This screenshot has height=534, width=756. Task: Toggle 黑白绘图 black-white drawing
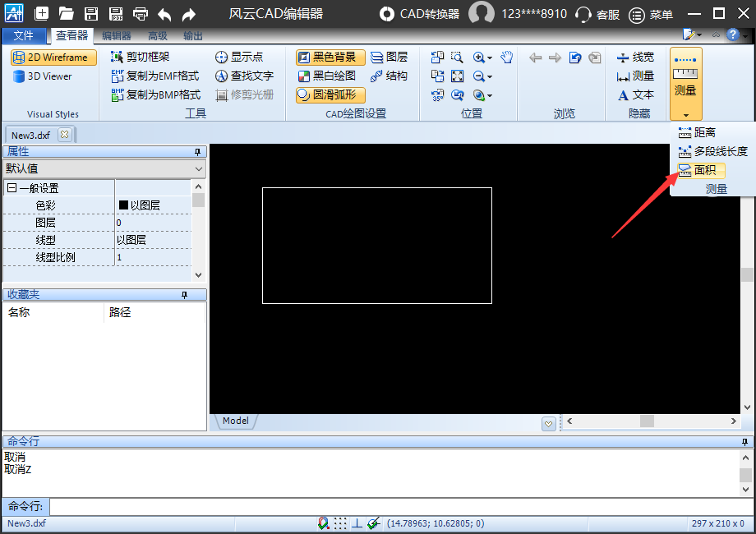click(x=327, y=76)
